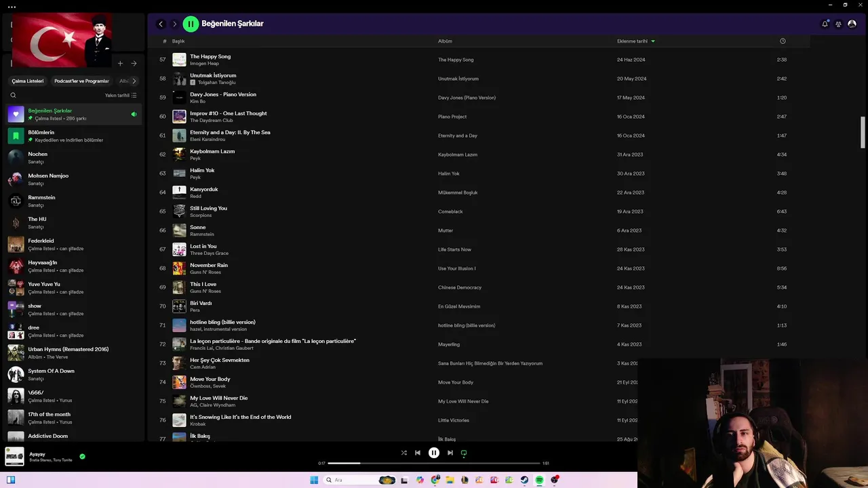Click the Spotify taskbar icon
Image resolution: width=868 pixels, height=488 pixels.
coord(539,480)
